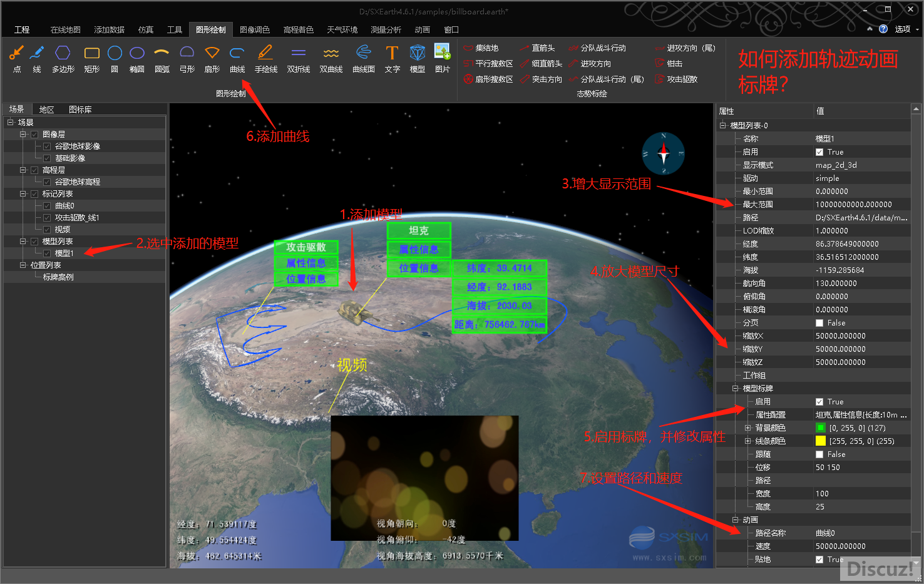Edit the 最大范围 value field
Viewport: 924px width, 584px height.
tap(862, 205)
